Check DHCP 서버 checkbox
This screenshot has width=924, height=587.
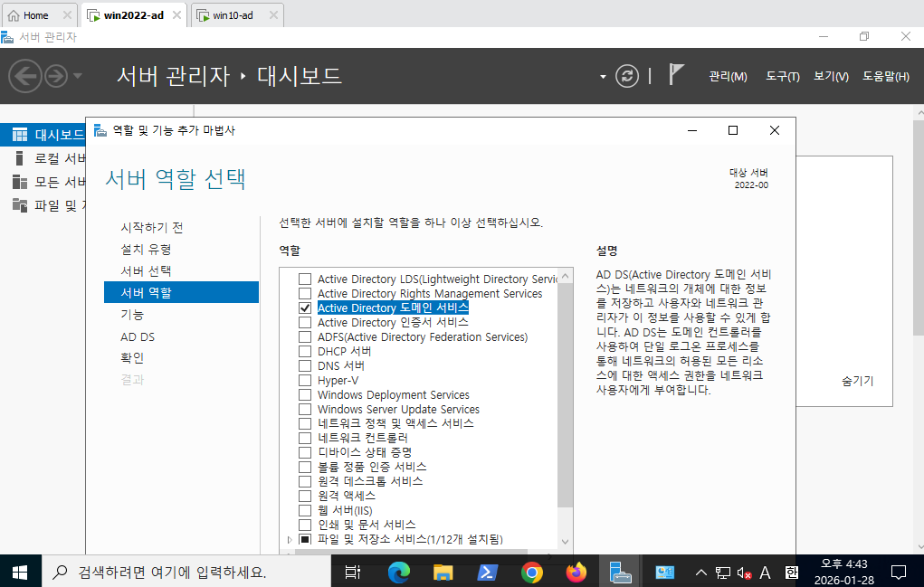305,351
